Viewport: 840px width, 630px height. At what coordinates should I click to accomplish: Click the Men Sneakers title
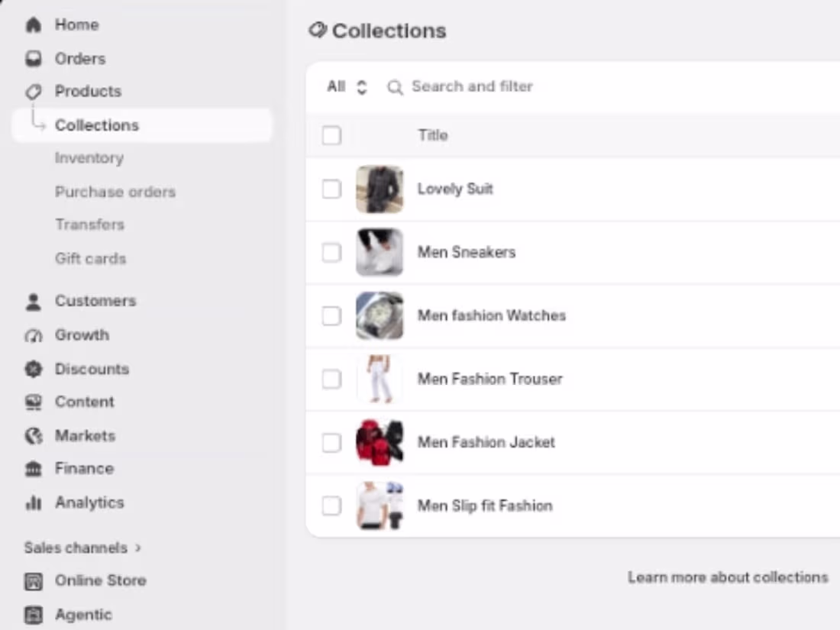tap(467, 252)
